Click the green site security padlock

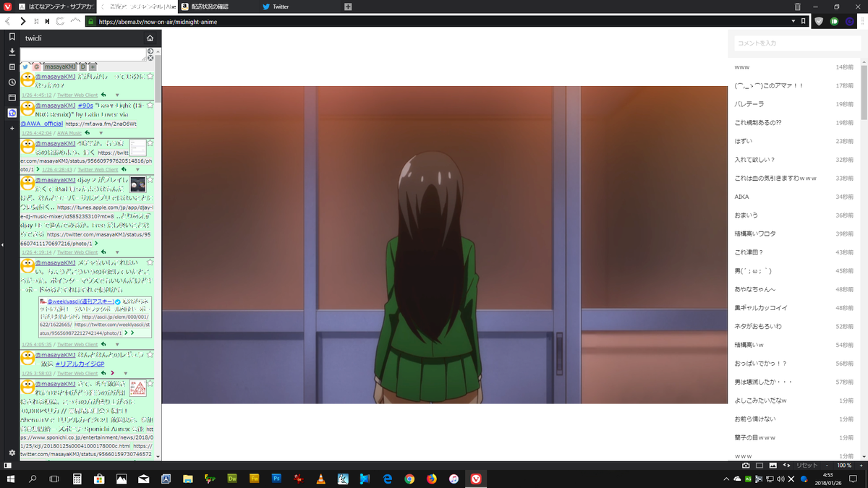[90, 22]
